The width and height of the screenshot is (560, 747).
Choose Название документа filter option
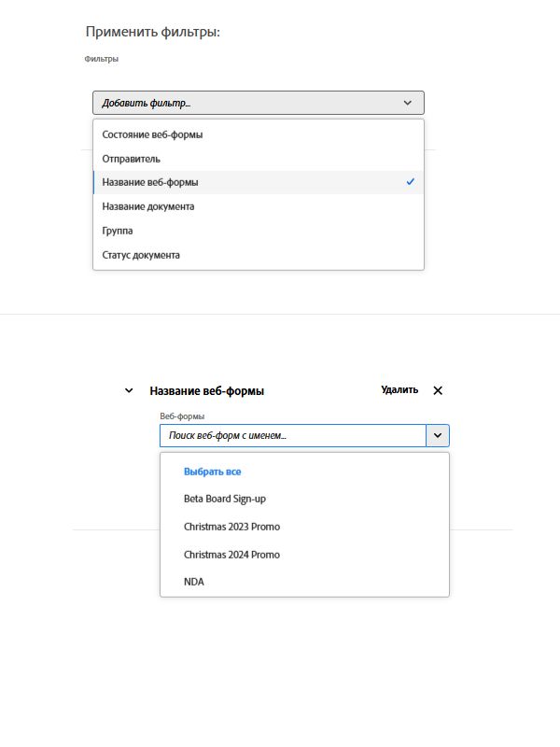147,206
